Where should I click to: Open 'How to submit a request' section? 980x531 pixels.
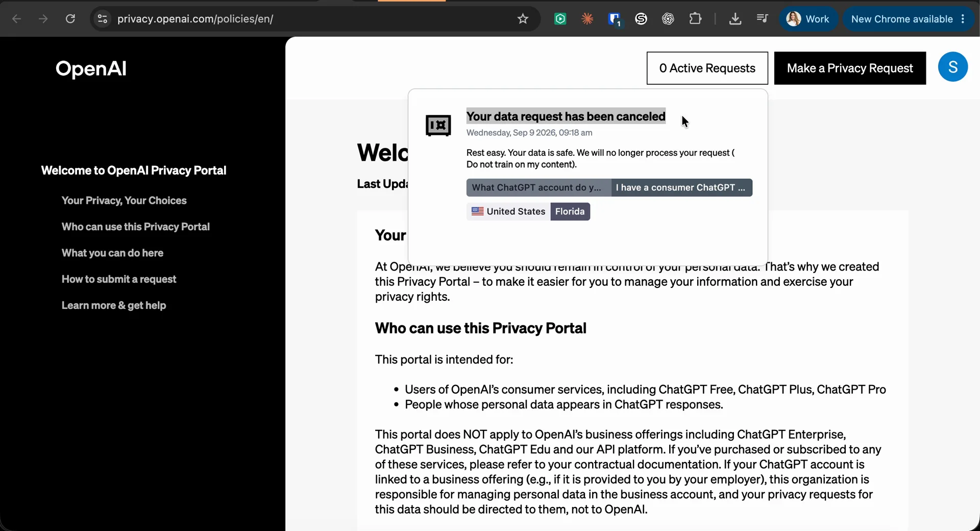tap(119, 279)
